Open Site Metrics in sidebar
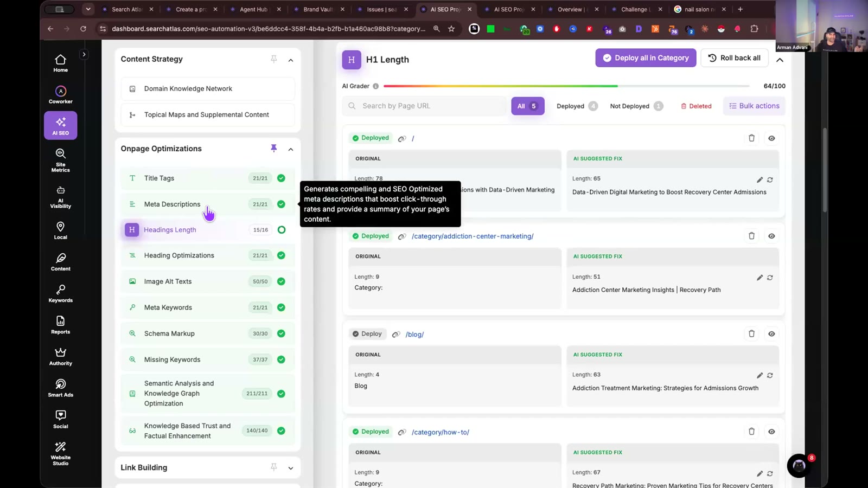 click(60, 159)
